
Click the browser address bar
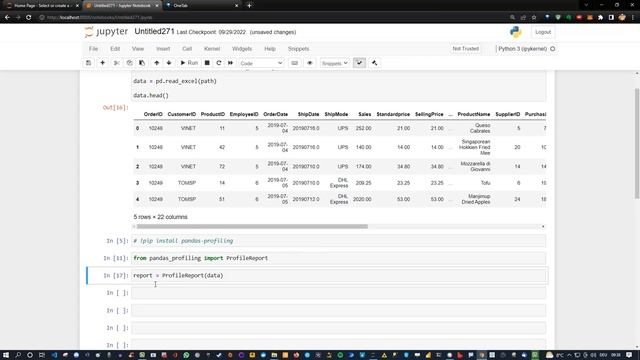click(x=269, y=18)
